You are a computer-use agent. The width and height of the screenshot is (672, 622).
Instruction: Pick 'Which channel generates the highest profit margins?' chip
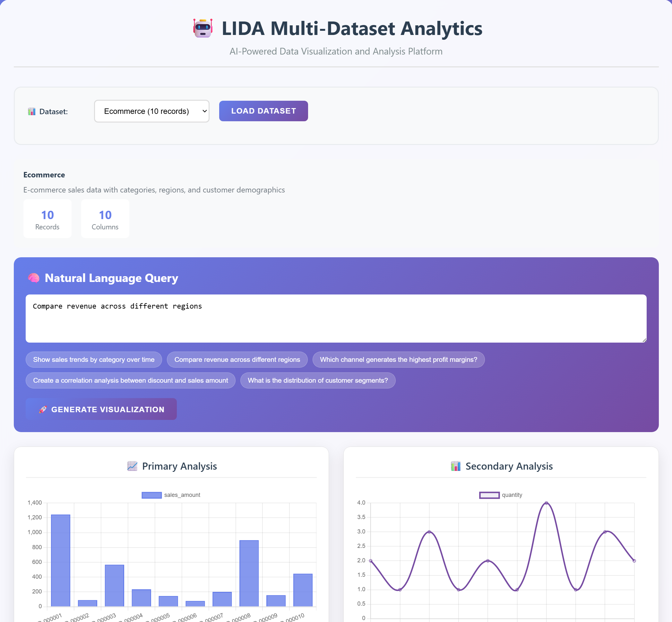[x=398, y=360]
